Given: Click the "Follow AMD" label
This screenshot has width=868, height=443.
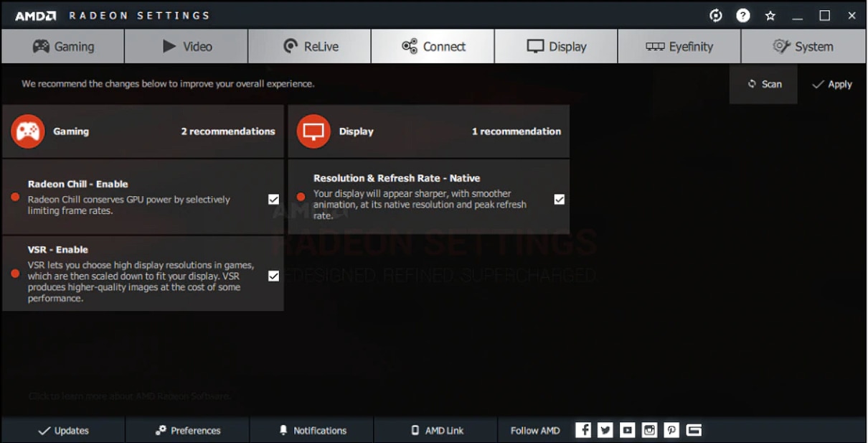Looking at the screenshot, I should click(535, 430).
